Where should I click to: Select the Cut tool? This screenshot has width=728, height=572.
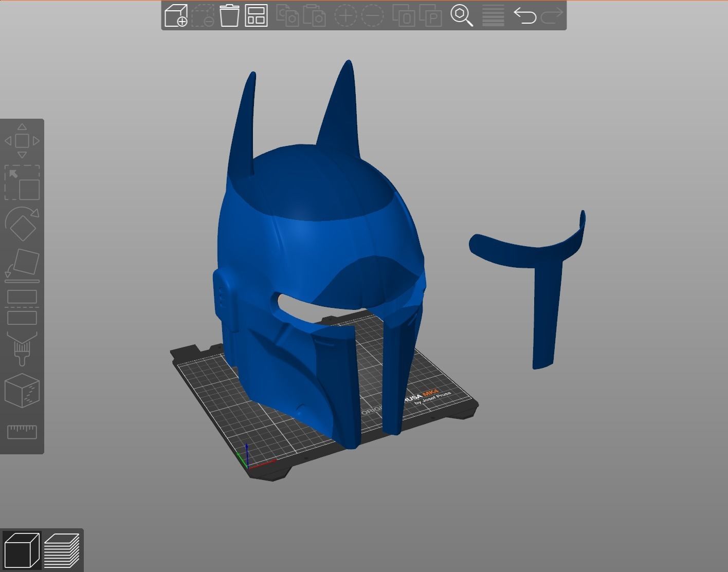22,307
